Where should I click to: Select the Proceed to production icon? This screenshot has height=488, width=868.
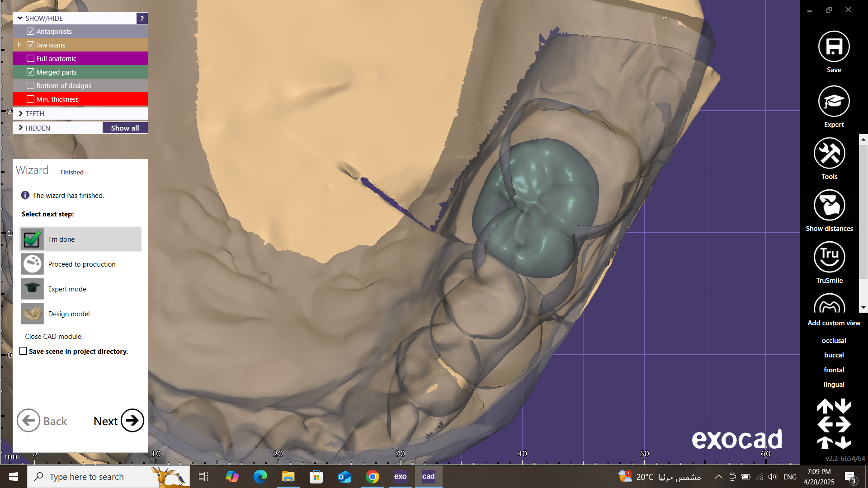[x=32, y=264]
